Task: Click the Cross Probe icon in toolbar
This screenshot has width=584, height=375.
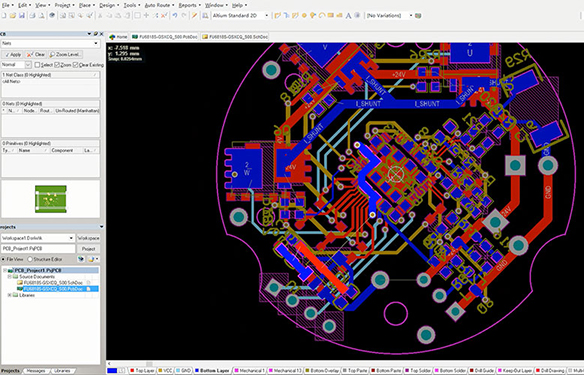Action: point(194,16)
